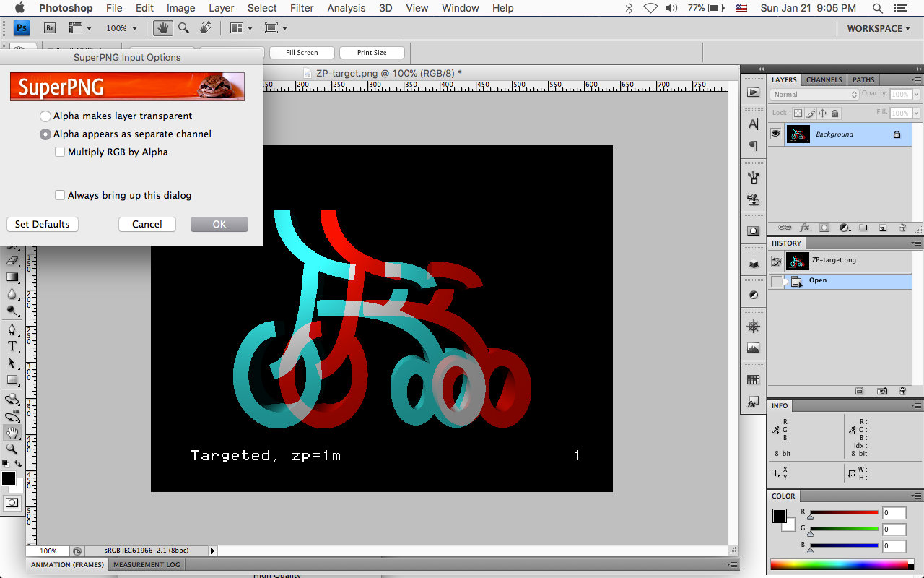Launch Adobe Bridge from the application bar

(x=50, y=28)
